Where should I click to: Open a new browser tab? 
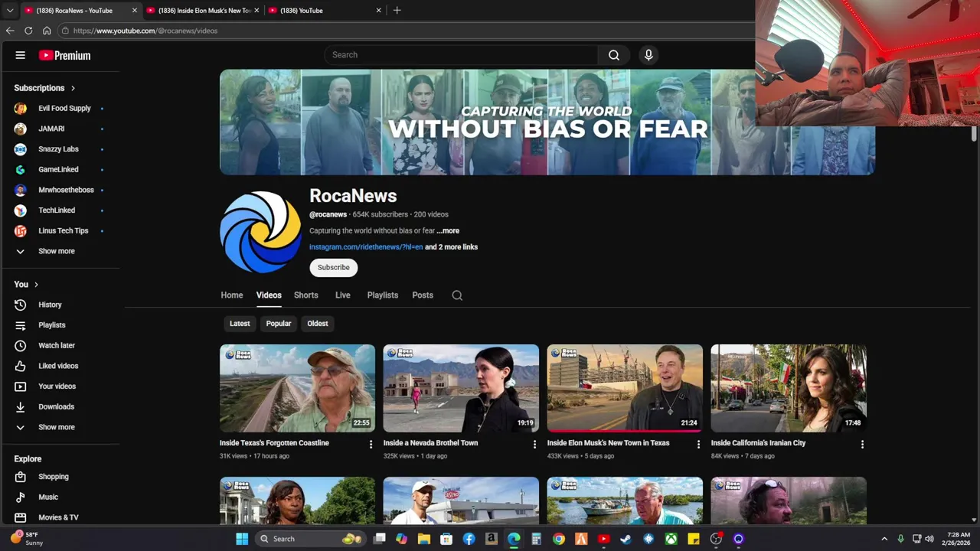[397, 11]
